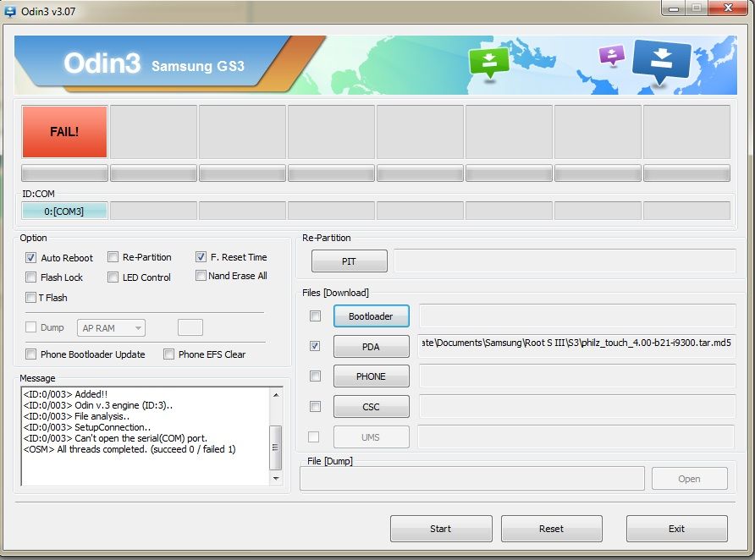Uncheck the Auto Reboot checkbox
Image resolution: width=755 pixels, height=560 pixels.
[31, 258]
